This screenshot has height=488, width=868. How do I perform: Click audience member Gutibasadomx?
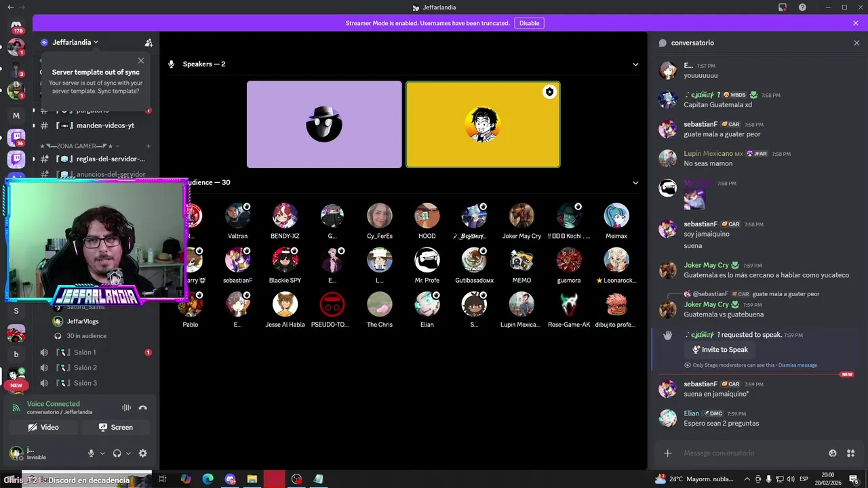pos(474,265)
